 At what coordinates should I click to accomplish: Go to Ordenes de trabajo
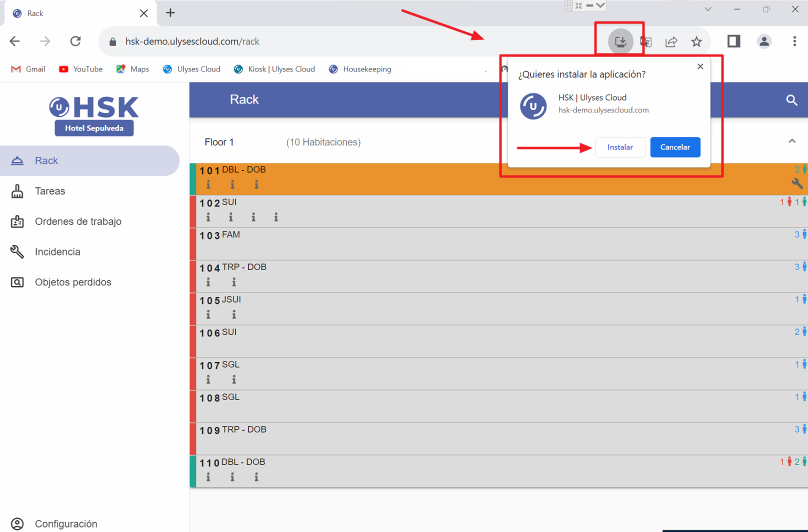pyautogui.click(x=78, y=221)
